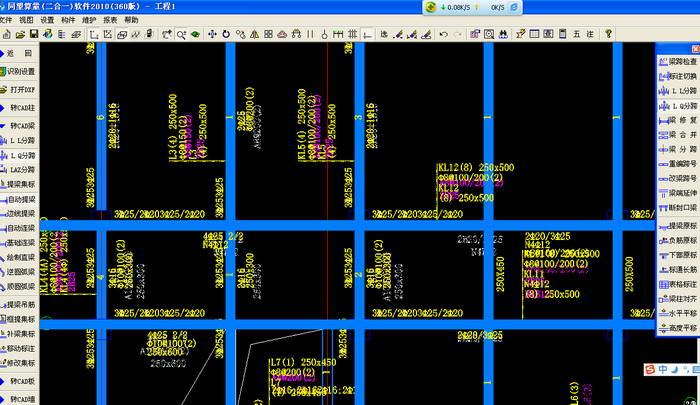The width and height of the screenshot is (700, 405).
Task: Click the yellow triangle mirror icon
Action: 254,34
